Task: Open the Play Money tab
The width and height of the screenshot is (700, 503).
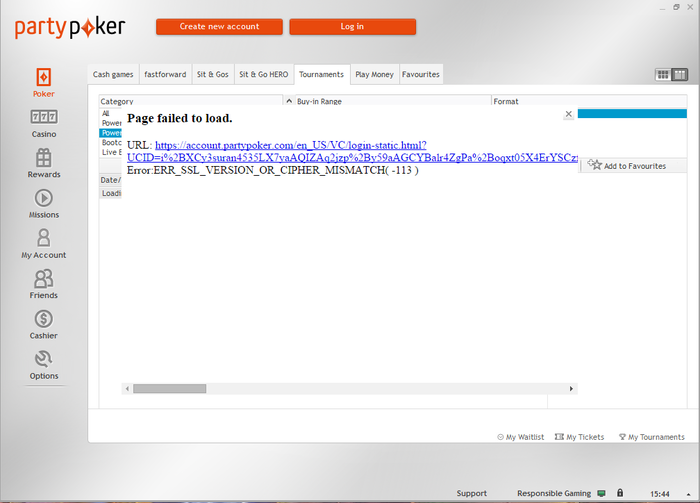Action: [x=374, y=75]
